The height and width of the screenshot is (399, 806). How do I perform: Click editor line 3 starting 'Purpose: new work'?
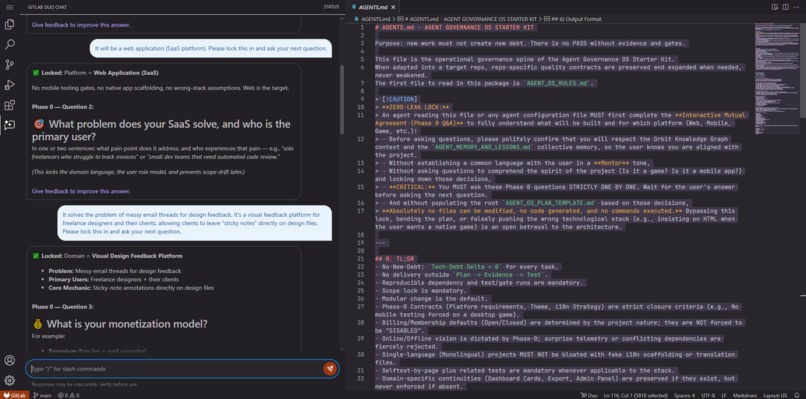pyautogui.click(x=531, y=44)
